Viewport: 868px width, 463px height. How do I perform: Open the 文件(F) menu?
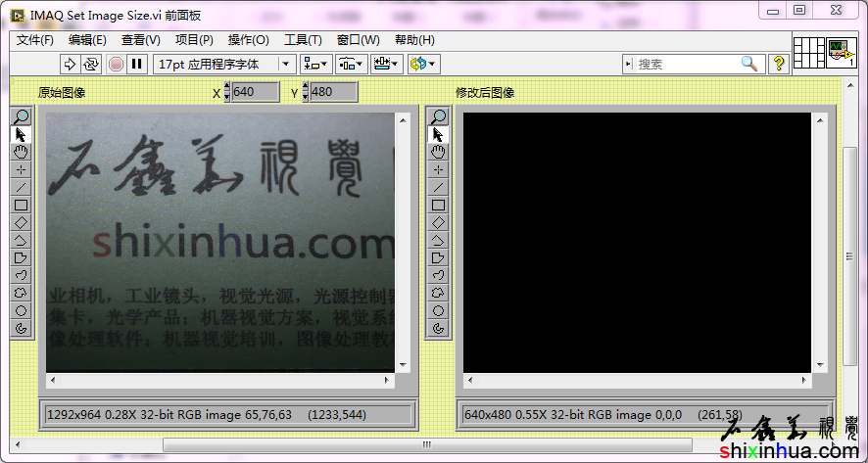tap(35, 40)
